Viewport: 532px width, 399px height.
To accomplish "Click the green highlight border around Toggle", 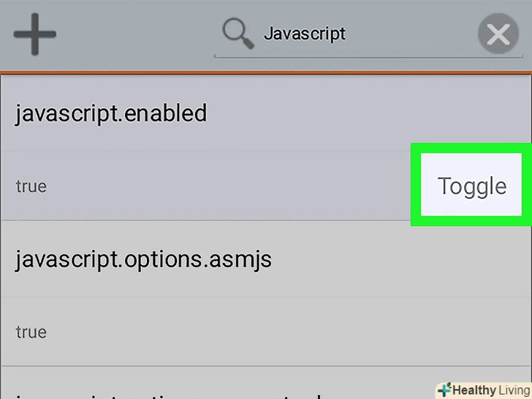I will coord(415,184).
